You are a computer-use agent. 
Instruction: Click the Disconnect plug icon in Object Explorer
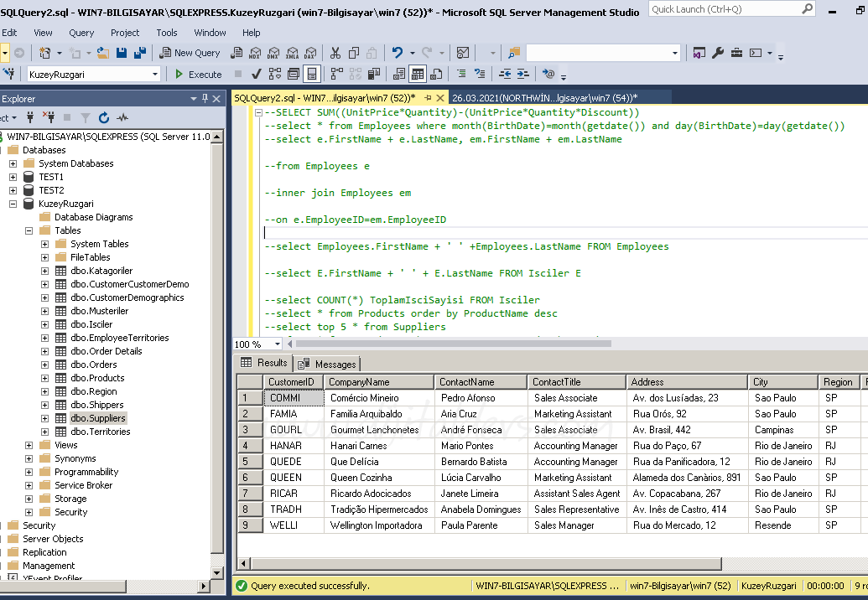click(49, 118)
